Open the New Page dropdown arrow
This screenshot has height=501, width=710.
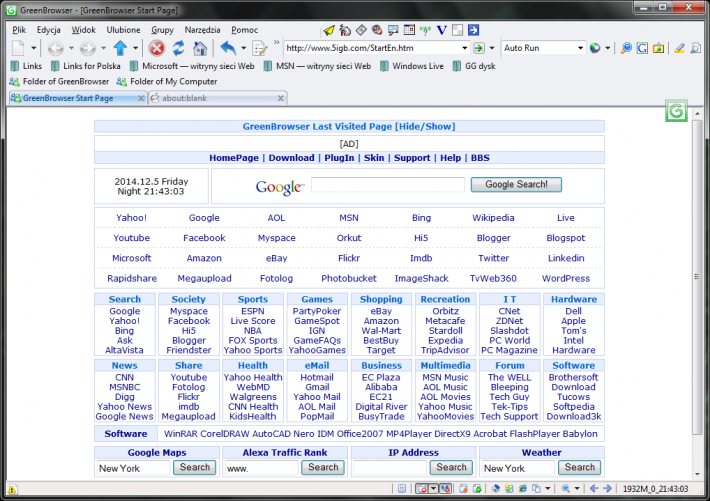[34, 48]
